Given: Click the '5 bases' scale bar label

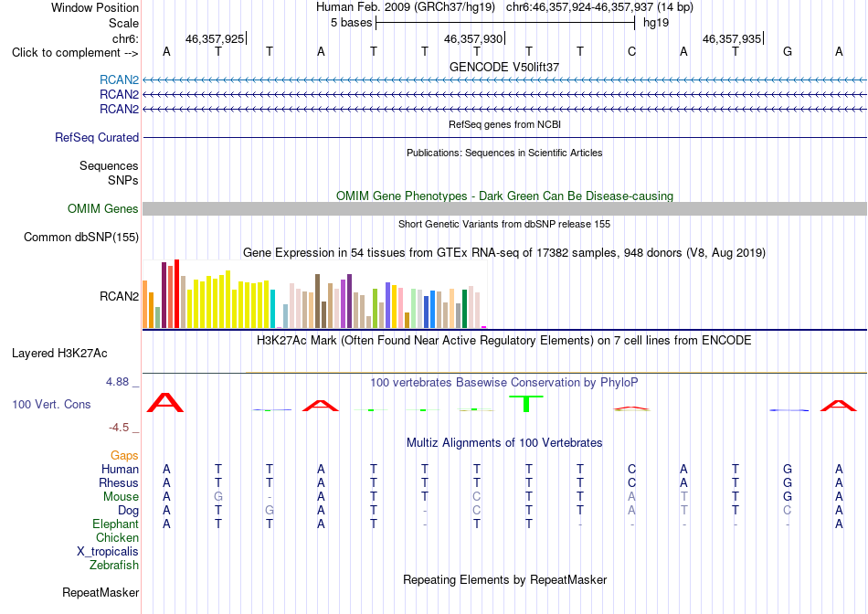Looking at the screenshot, I should pos(352,23).
